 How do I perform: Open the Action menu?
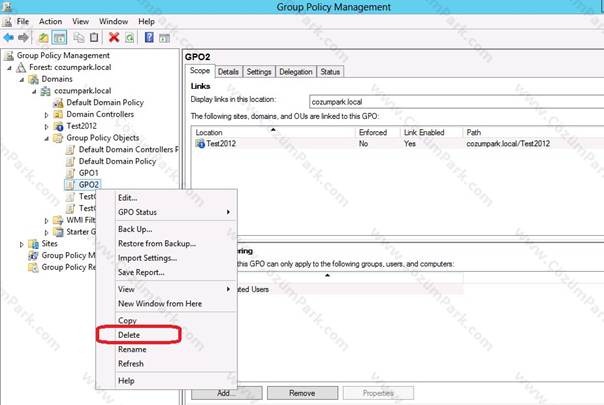tap(50, 22)
